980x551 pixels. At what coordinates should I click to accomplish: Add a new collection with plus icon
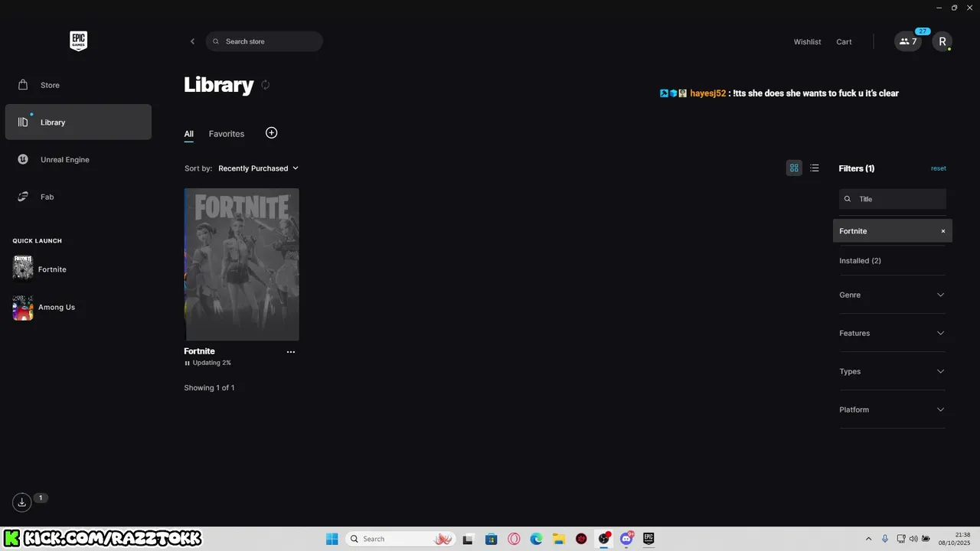[x=271, y=133]
